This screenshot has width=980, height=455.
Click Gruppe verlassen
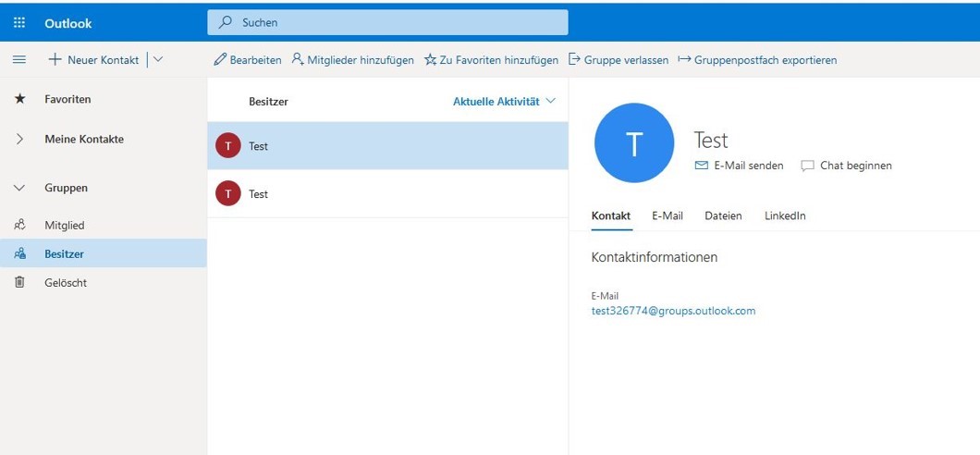click(x=619, y=60)
